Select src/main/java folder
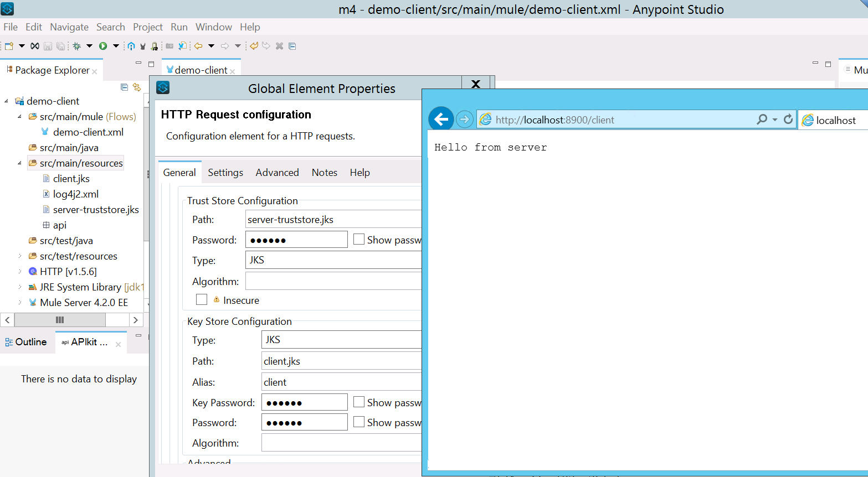This screenshot has height=477, width=868. (69, 148)
